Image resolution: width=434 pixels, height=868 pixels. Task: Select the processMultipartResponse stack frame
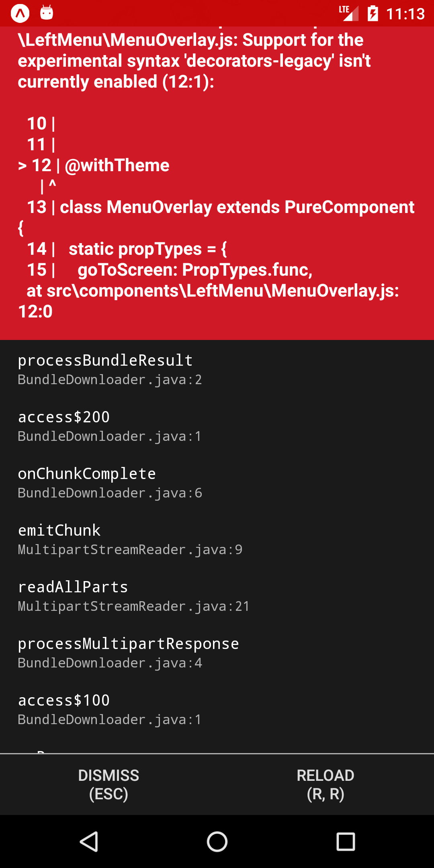(x=217, y=653)
